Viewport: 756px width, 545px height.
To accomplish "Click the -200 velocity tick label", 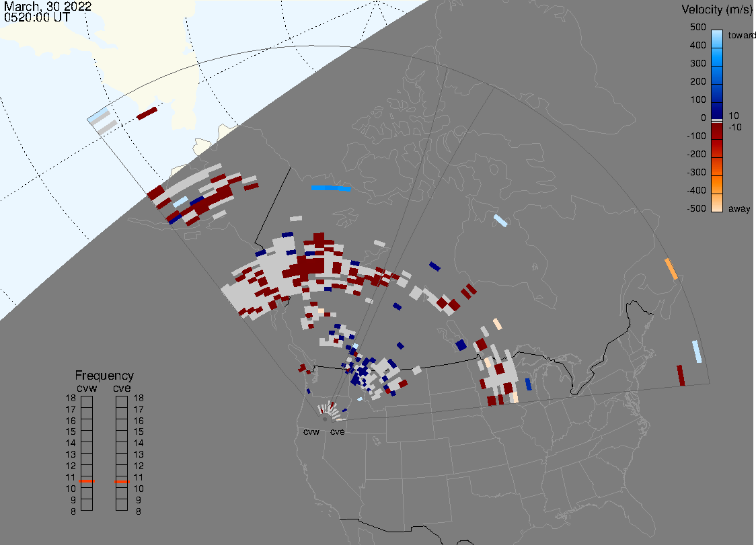I will pyautogui.click(x=696, y=154).
